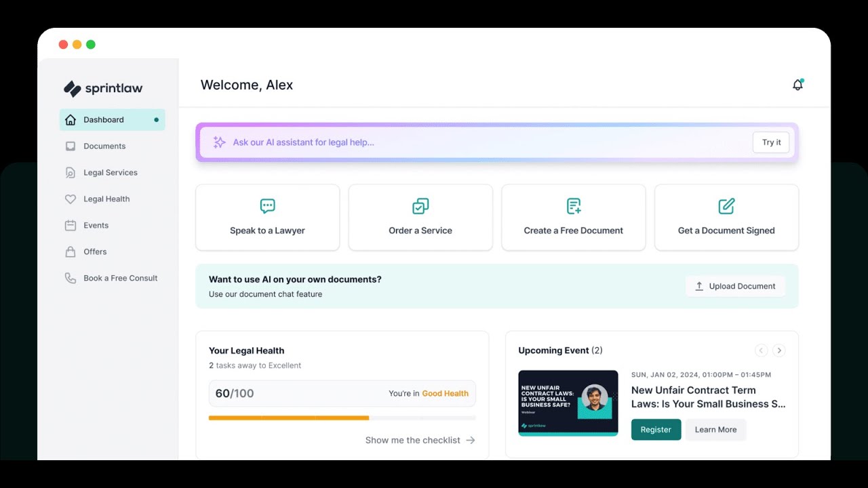This screenshot has width=868, height=488.
Task: Click the Learn More button
Action: 715,430
